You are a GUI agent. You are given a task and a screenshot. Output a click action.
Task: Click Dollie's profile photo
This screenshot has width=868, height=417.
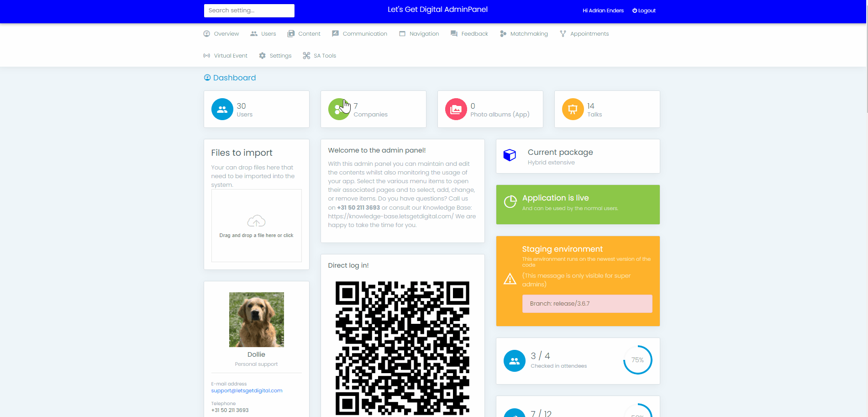(x=257, y=320)
